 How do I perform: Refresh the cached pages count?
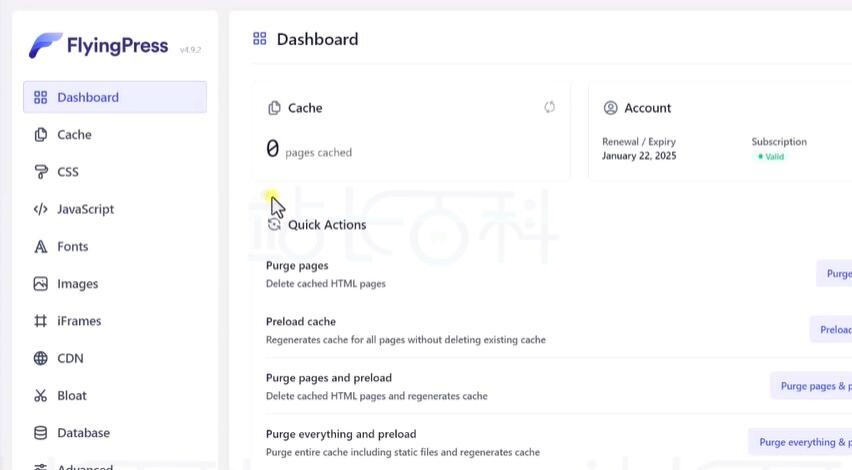[549, 107]
